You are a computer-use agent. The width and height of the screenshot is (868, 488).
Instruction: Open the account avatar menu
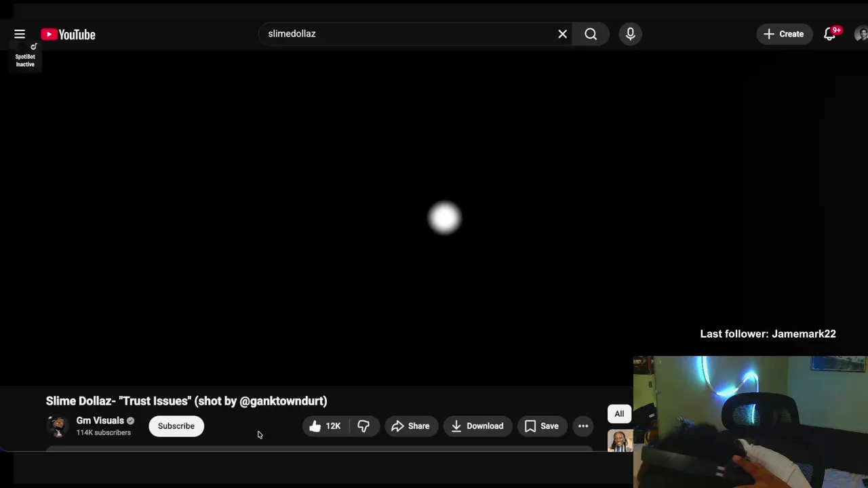861,34
